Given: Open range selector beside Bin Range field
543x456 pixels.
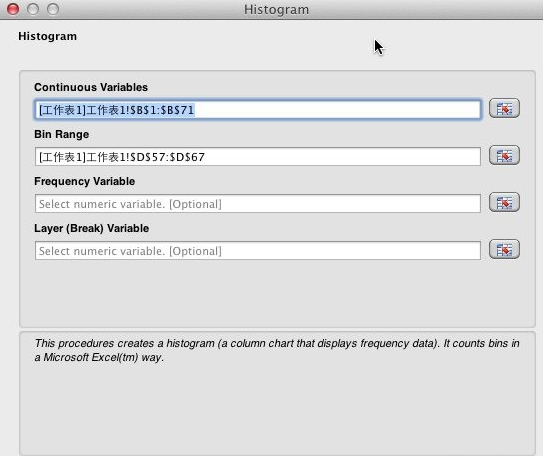Looking at the screenshot, I should 504,155.
